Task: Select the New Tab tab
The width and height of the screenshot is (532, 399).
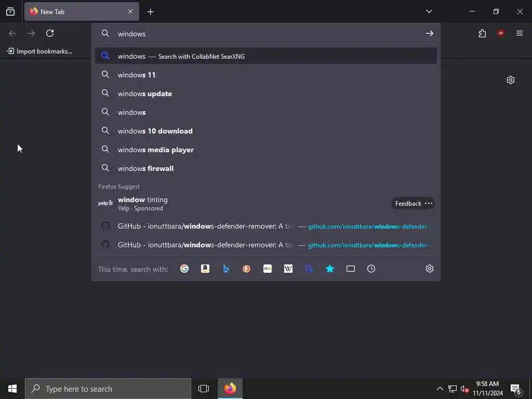Action: click(x=82, y=11)
